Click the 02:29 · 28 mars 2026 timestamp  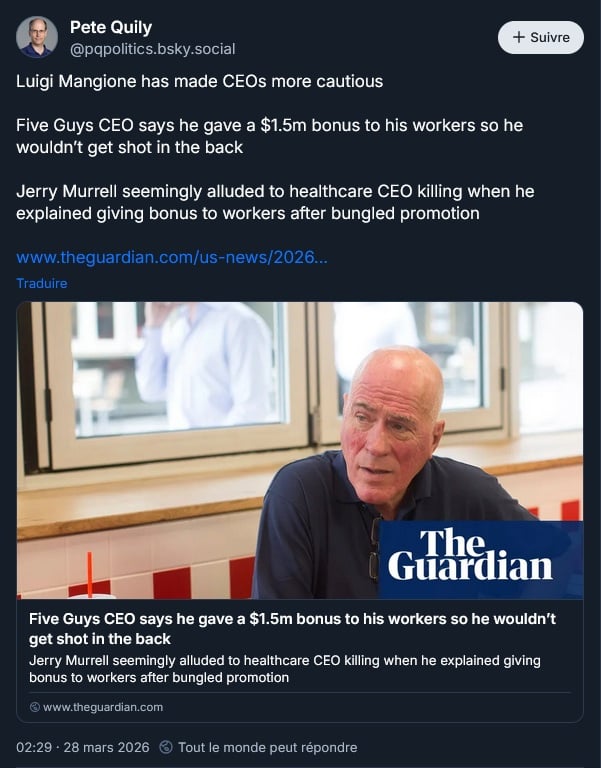(x=83, y=747)
